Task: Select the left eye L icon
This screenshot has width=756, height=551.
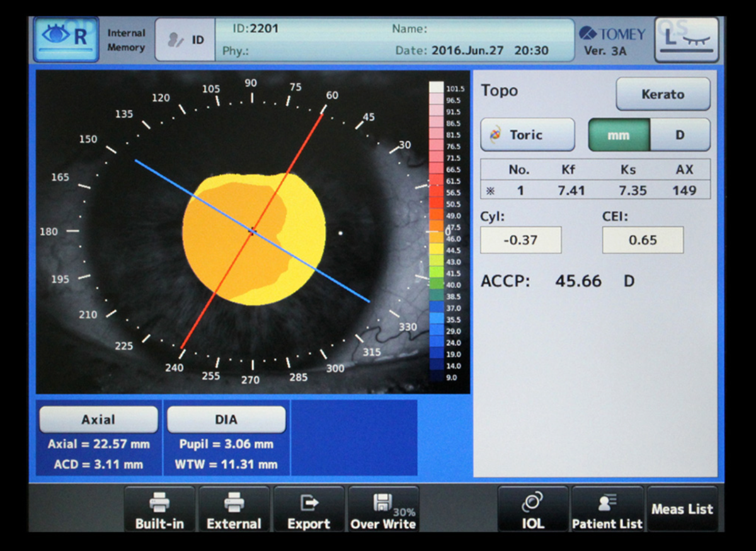Action: coord(686,39)
